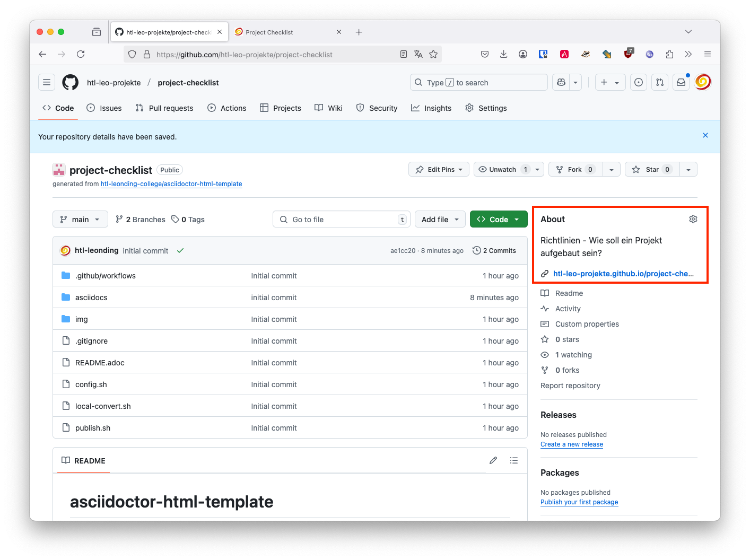The width and height of the screenshot is (750, 560).
Task: Go back in browser history
Action: point(42,54)
